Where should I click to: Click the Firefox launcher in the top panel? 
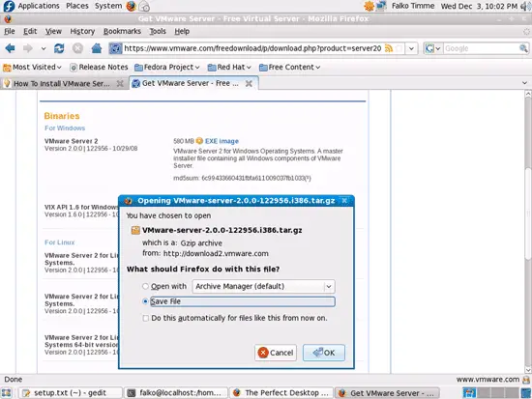131,6
